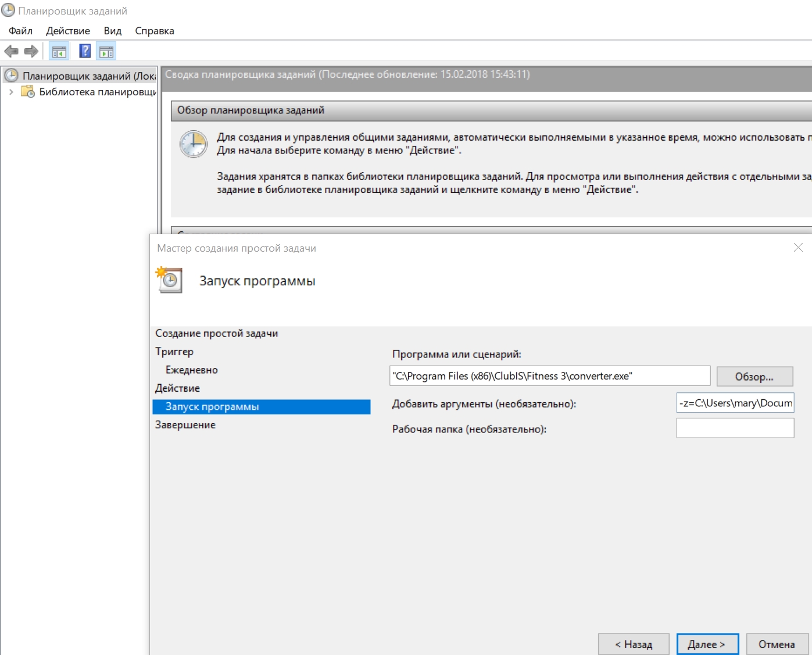Open the Действие menu
The image size is (812, 655).
(68, 31)
